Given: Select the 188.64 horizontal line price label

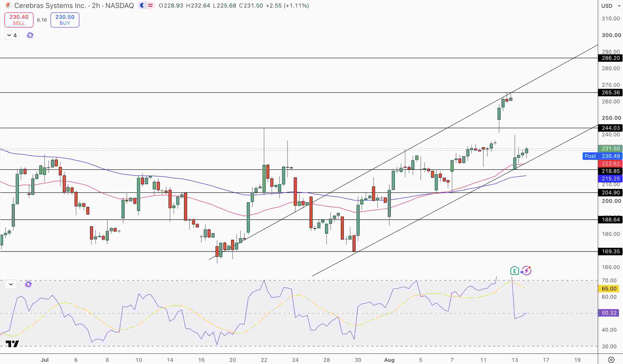Looking at the screenshot, I should coord(610,220).
